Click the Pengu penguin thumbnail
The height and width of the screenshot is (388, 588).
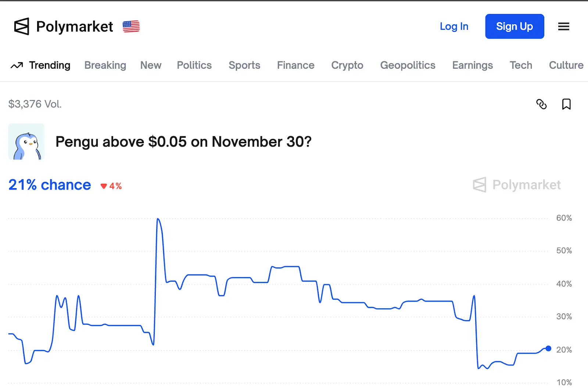pos(26,141)
